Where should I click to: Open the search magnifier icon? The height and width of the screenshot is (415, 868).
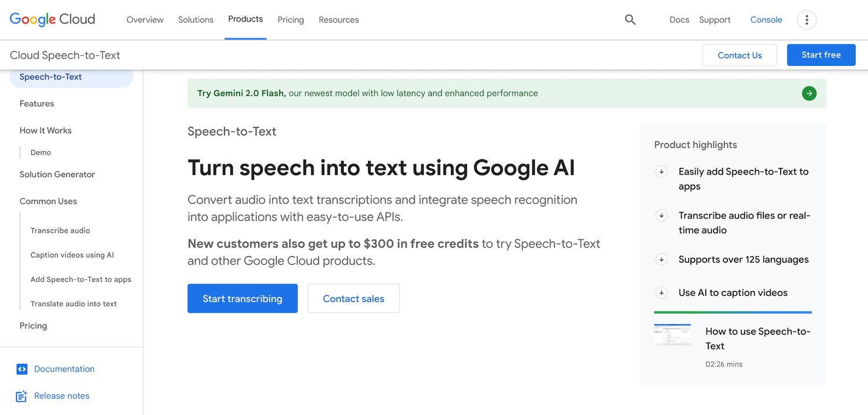(x=630, y=20)
